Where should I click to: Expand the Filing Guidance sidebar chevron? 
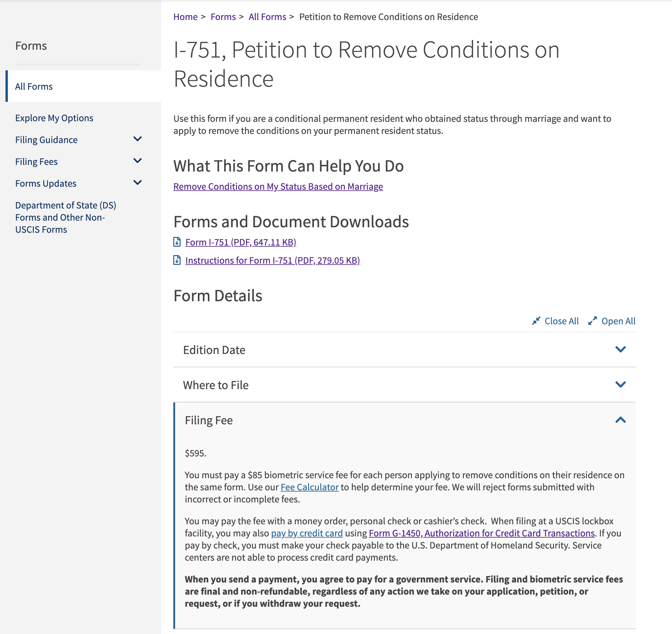pos(138,139)
